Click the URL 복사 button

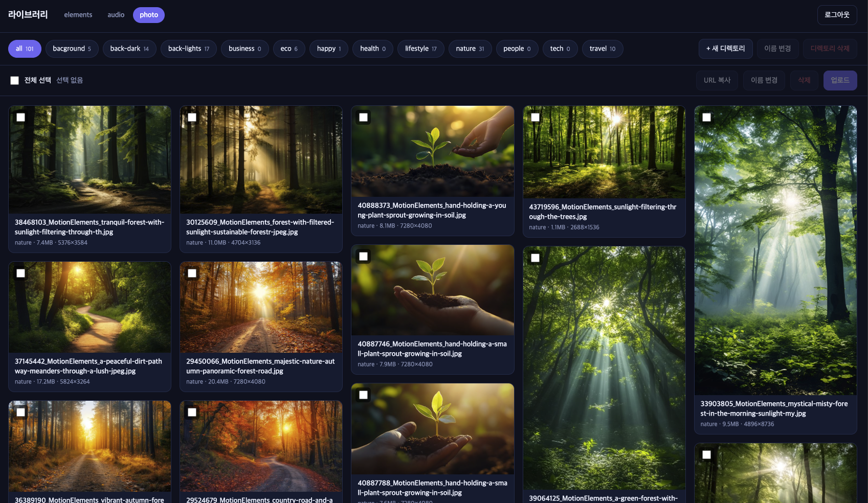tap(717, 80)
